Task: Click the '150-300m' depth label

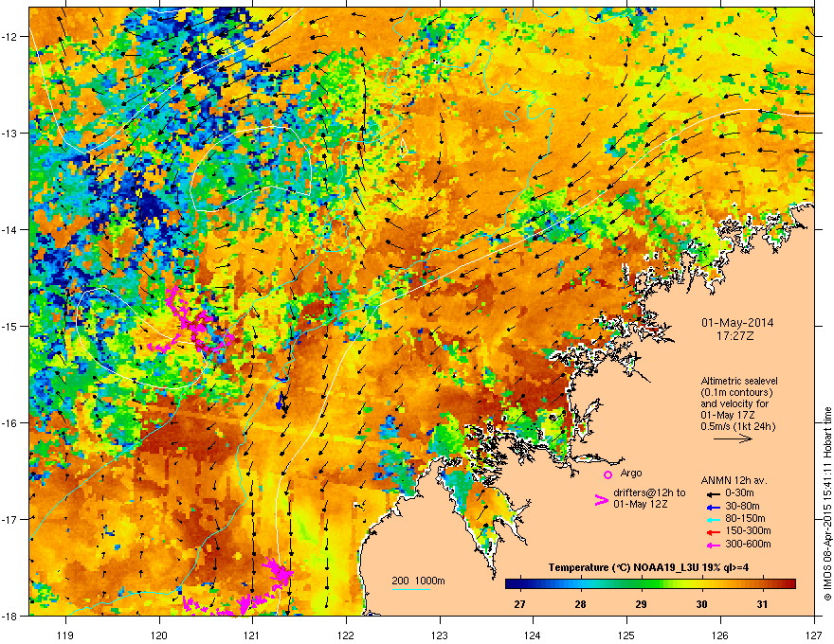Action: (748, 530)
